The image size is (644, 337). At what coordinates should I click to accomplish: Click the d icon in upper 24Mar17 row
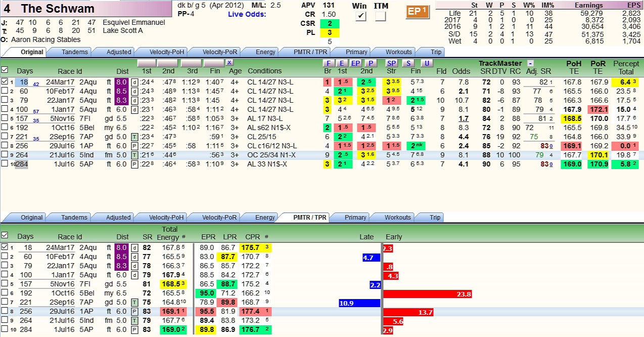click(134, 82)
